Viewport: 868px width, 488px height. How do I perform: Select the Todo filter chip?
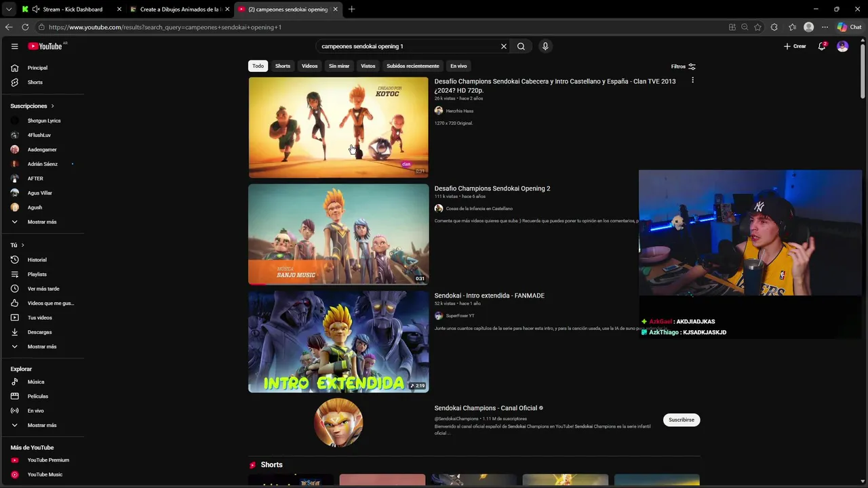pos(258,66)
